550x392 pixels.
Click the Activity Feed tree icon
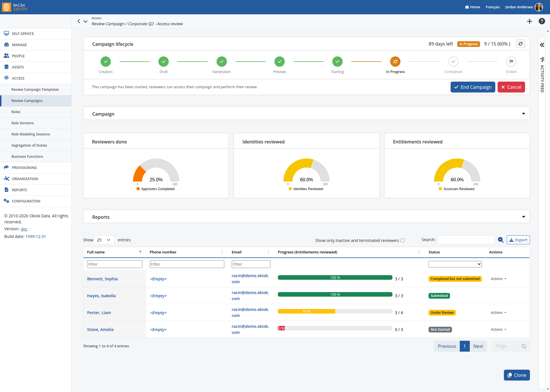542,60
